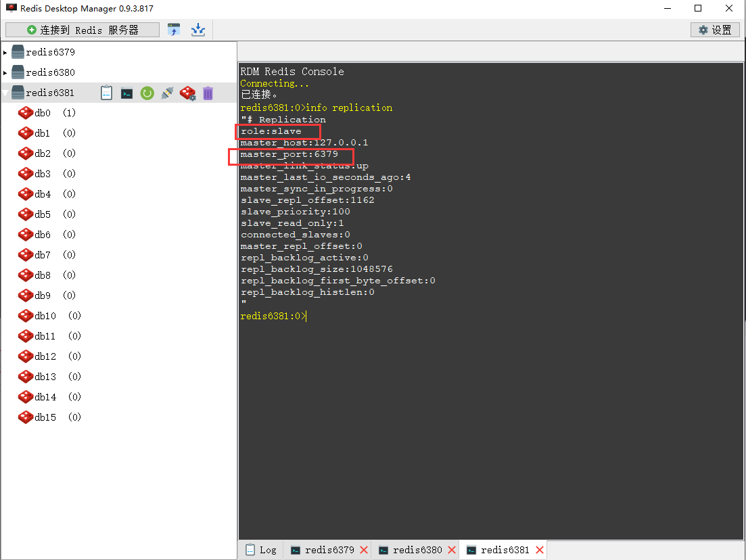Open db1 database icon

25,133
